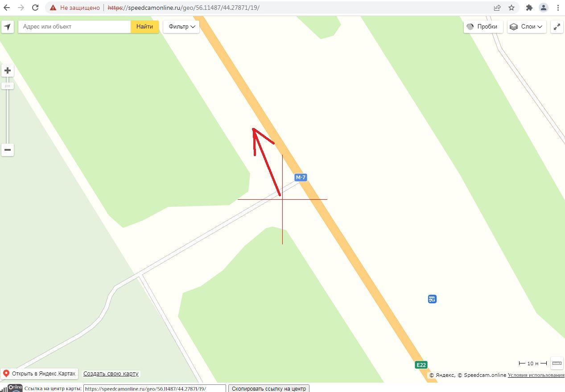Click Скопировать ссылку на центр button
565x392 pixels.
point(269,388)
